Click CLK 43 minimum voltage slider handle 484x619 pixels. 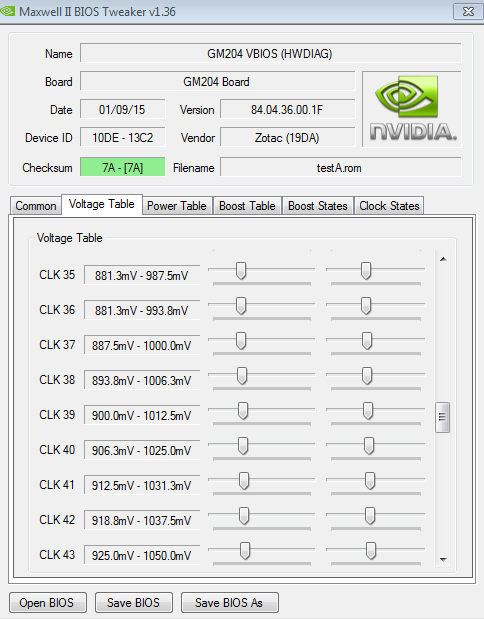click(x=245, y=551)
